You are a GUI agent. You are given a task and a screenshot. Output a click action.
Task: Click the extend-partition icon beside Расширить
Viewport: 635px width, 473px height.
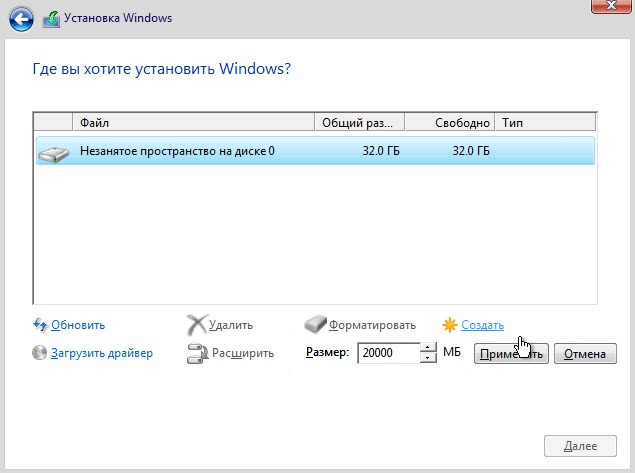197,353
